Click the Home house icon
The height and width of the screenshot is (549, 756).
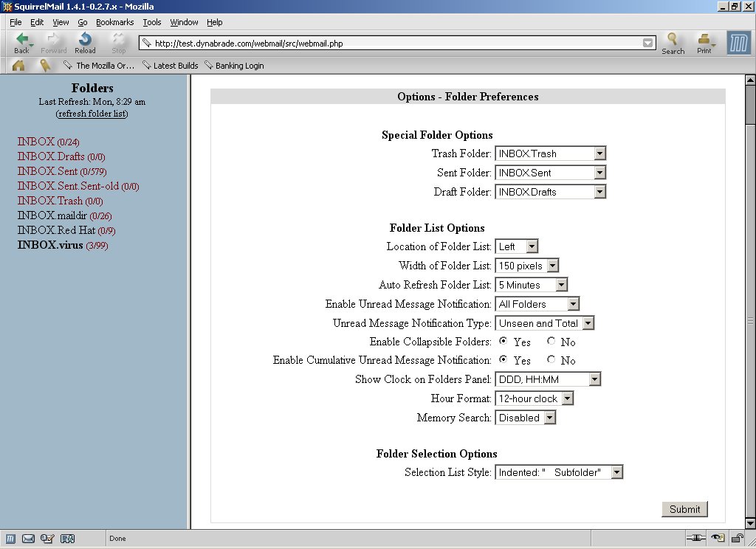(18, 66)
